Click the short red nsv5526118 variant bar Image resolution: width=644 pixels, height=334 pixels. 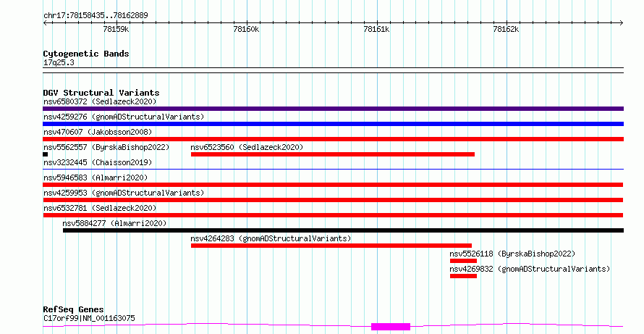click(x=463, y=261)
